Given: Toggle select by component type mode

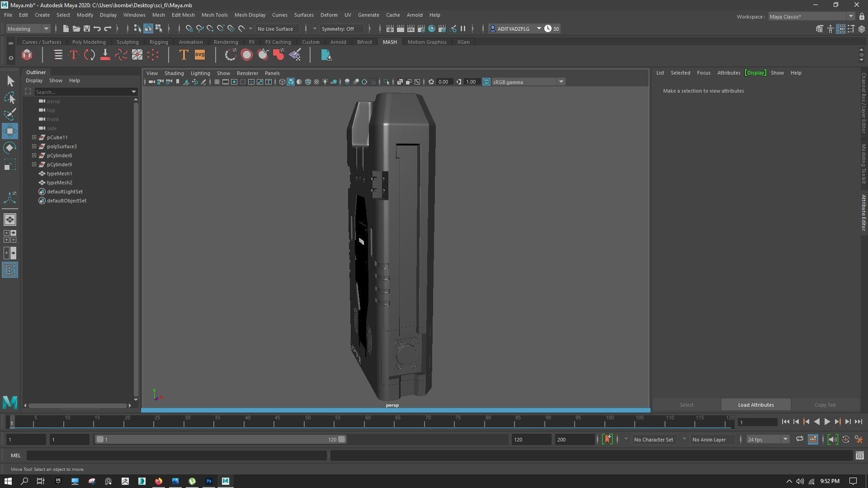Looking at the screenshot, I should (x=159, y=28).
